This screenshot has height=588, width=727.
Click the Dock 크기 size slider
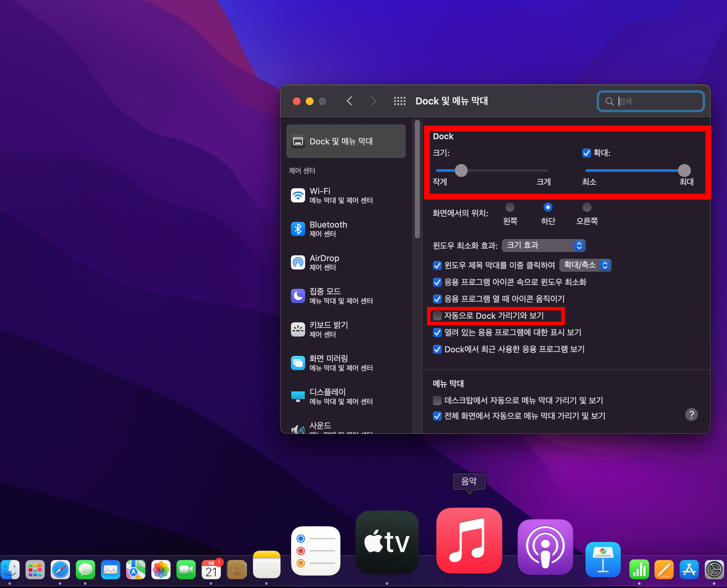tap(492, 170)
